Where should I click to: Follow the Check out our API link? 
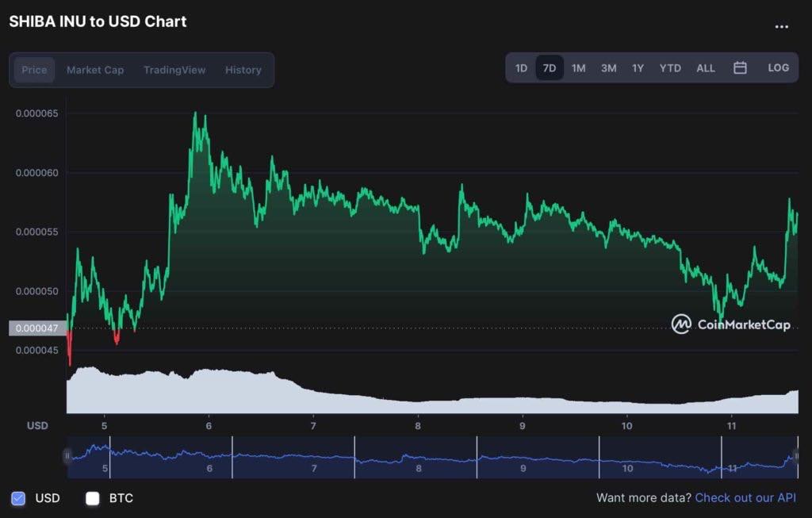(745, 498)
